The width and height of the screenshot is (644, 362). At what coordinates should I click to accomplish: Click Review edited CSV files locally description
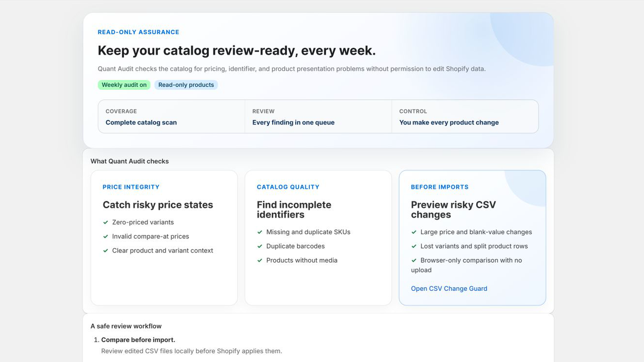(192, 351)
